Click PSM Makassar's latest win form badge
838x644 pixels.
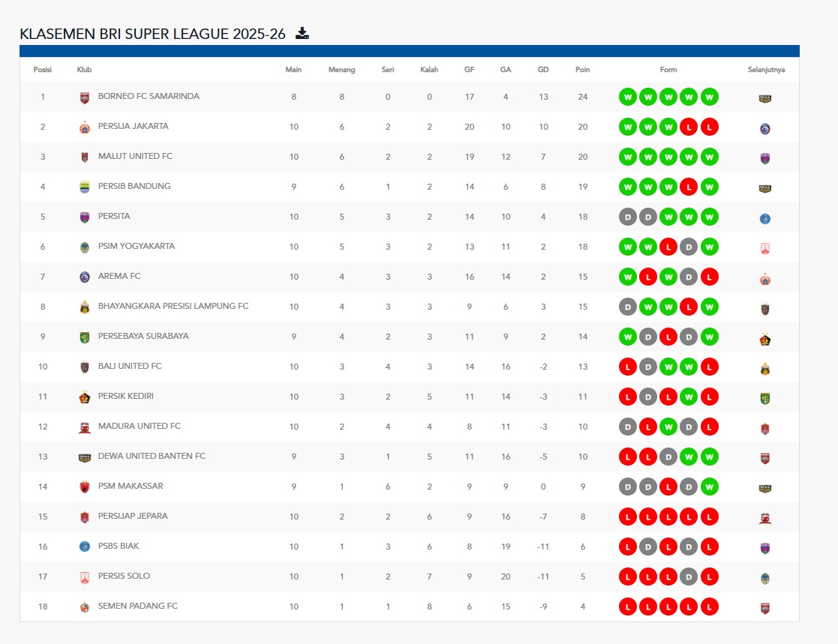709,487
